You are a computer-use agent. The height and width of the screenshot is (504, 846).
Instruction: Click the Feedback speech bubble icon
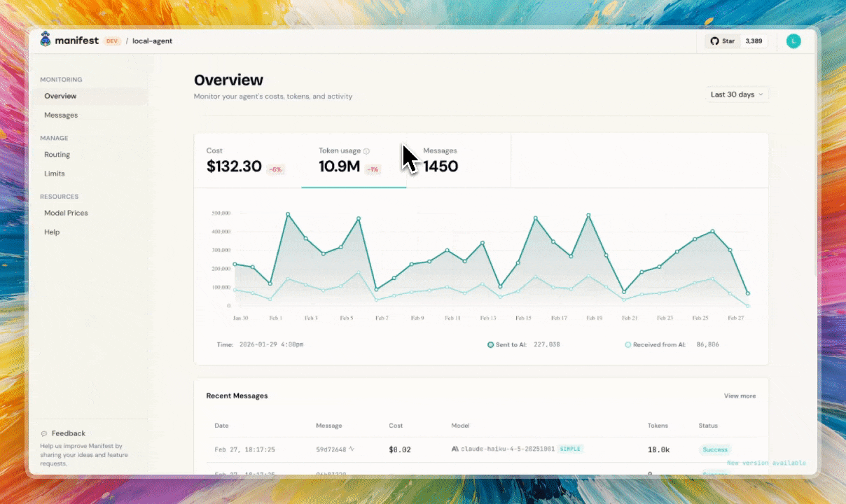[x=44, y=433]
